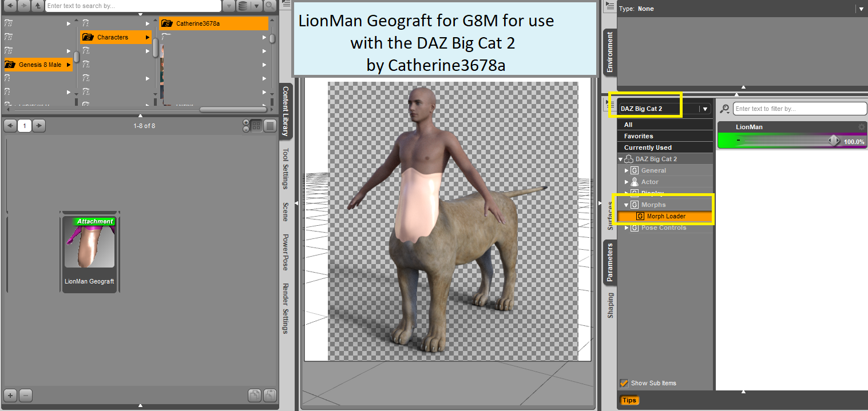868x411 pixels.
Task: Switch to grid thumbnail view
Action: (x=256, y=126)
